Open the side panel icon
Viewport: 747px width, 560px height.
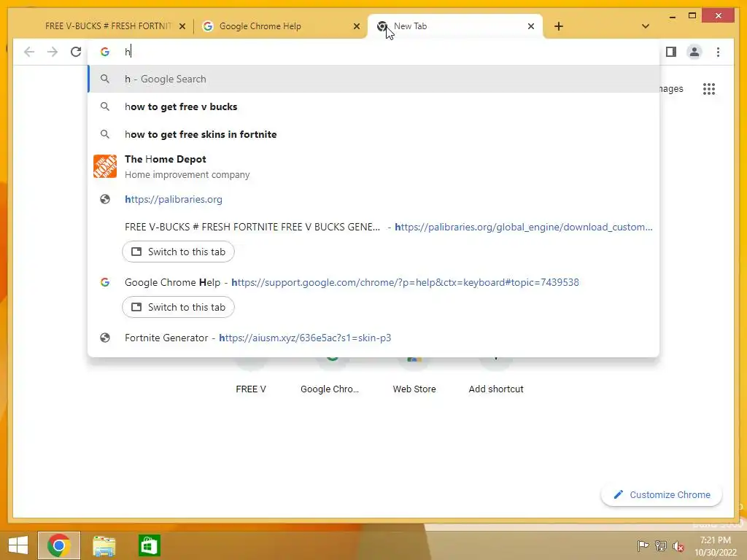[671, 52]
